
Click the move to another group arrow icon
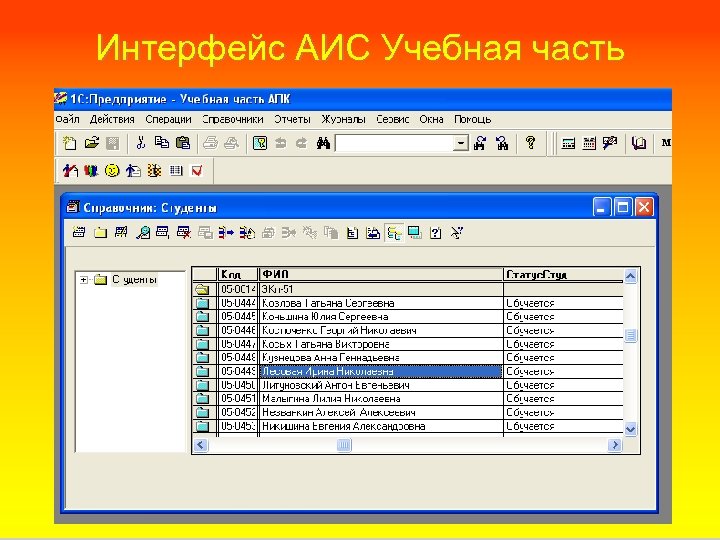click(x=226, y=233)
